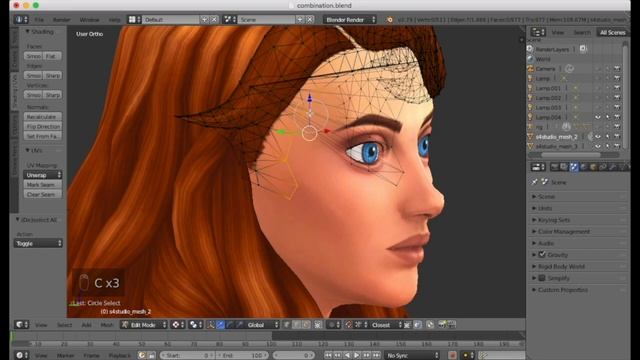Open the Closest snap target dropdown
This screenshot has width=640, height=360.
click(x=386, y=324)
